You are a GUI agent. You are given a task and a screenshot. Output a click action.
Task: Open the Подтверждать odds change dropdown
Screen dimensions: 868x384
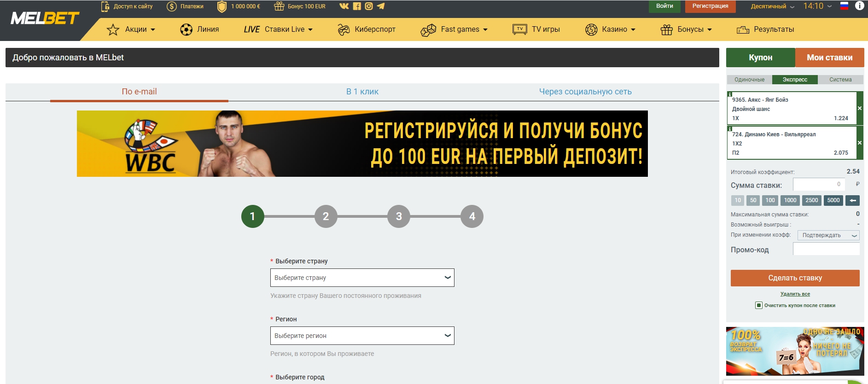[x=828, y=235]
